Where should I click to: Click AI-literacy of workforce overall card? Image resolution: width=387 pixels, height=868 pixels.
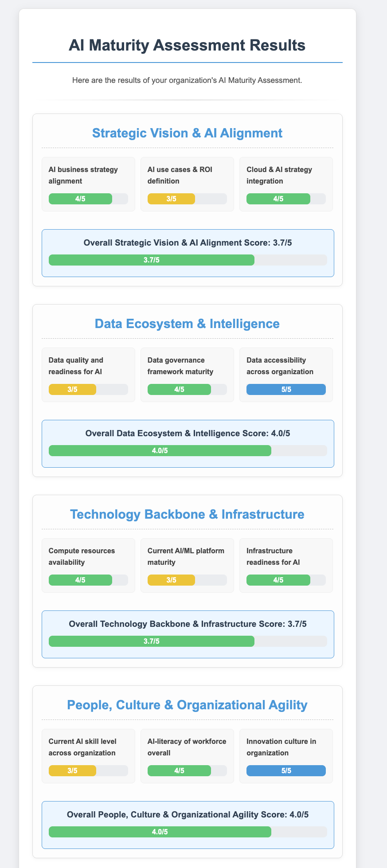(187, 756)
